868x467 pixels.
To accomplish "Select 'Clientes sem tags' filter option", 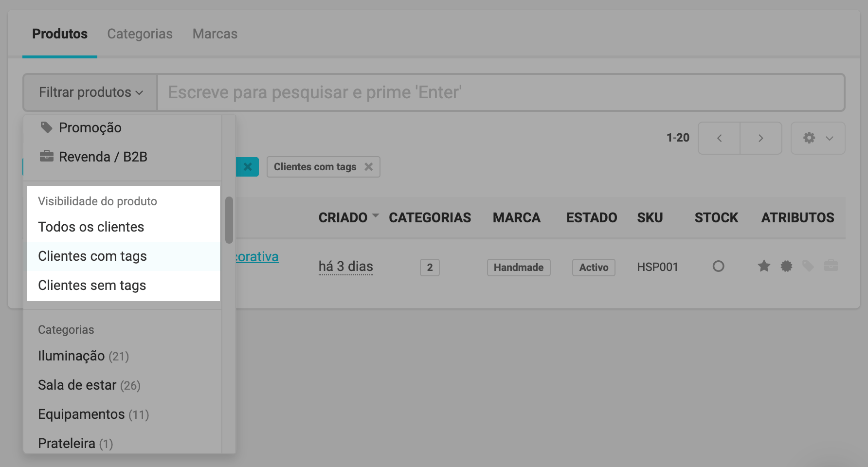I will coord(92,286).
